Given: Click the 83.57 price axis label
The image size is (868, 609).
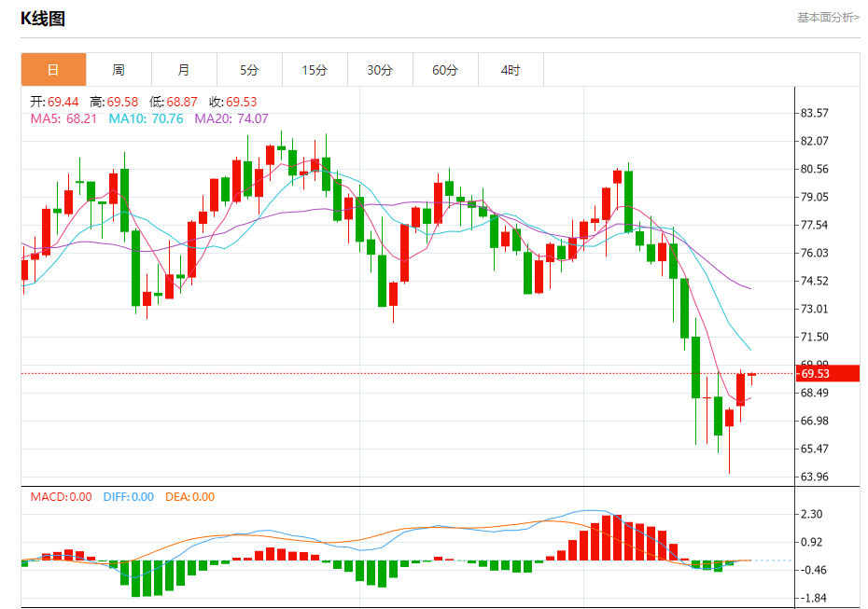Looking at the screenshot, I should coord(815,113).
